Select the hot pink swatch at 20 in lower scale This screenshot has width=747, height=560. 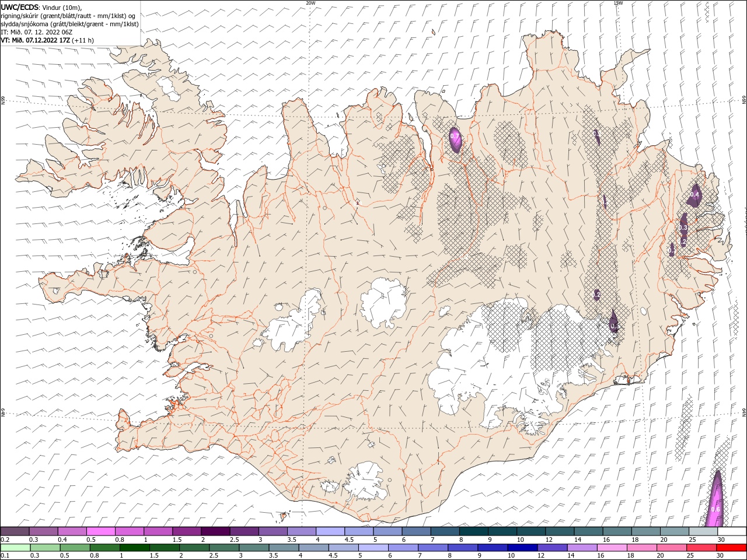671,548
